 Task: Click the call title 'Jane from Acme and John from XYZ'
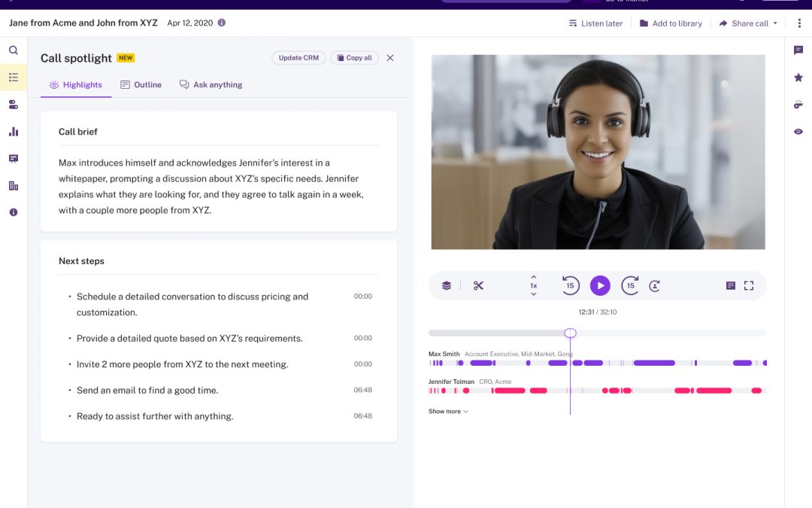pyautogui.click(x=83, y=23)
